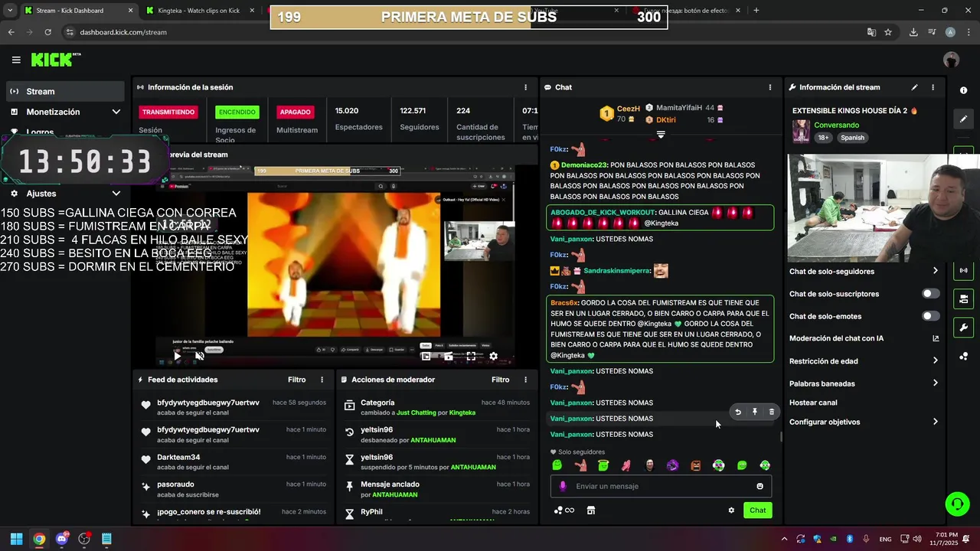Open Información del stream three-dot menu

(933, 87)
